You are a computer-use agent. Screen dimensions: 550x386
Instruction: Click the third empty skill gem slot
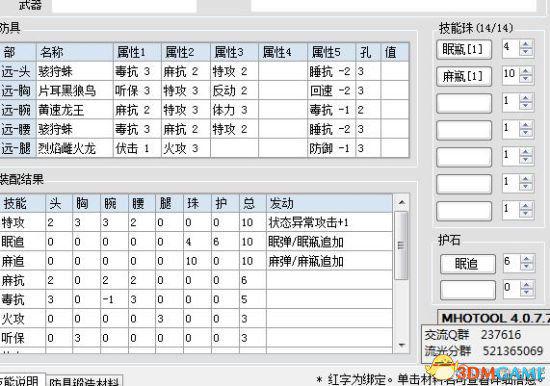coord(464,158)
